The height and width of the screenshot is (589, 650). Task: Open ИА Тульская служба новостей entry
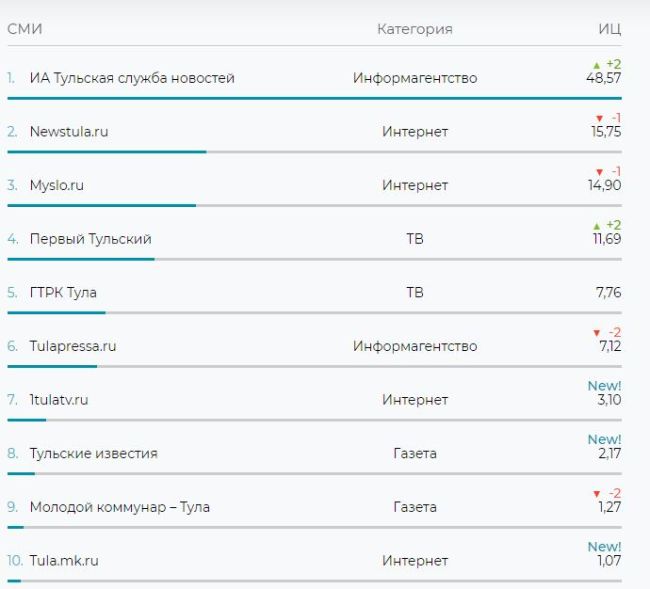tap(132, 78)
